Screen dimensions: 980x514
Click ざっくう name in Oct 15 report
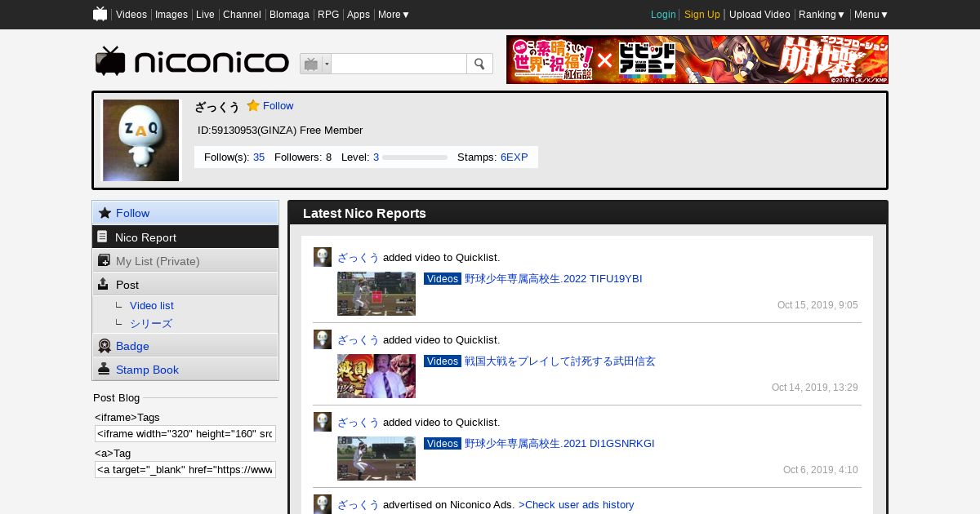359,257
